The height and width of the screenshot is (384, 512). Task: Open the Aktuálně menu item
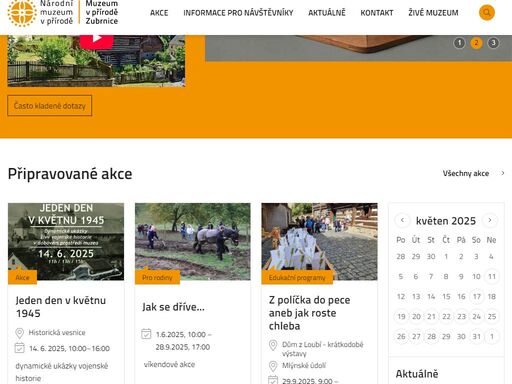(327, 13)
